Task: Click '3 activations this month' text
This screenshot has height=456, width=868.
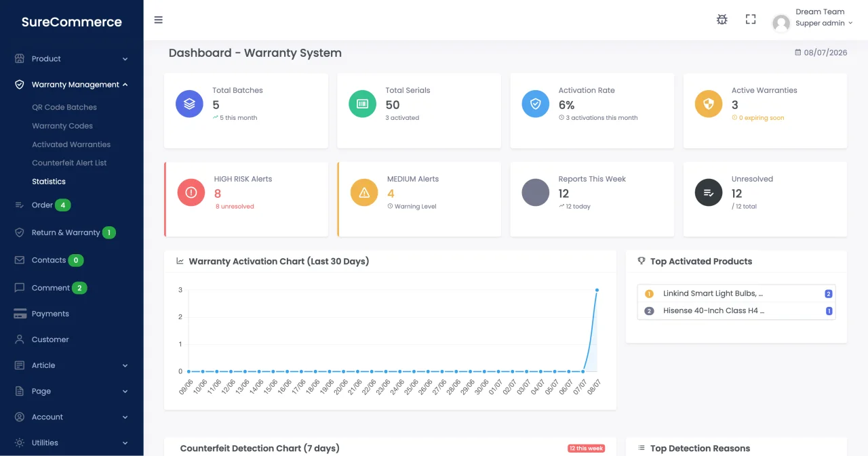Action: [x=598, y=118]
